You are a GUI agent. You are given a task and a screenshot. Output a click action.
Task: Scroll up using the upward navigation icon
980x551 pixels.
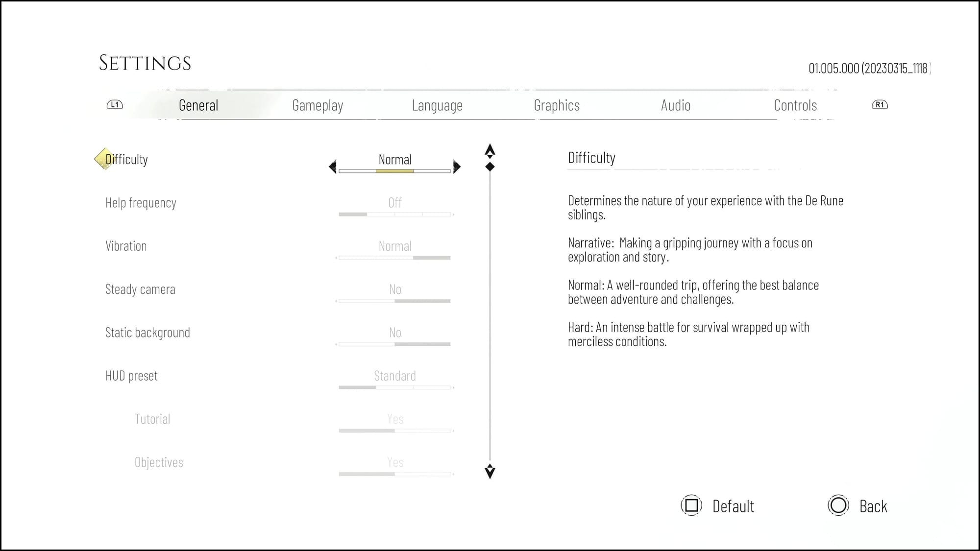(x=490, y=149)
